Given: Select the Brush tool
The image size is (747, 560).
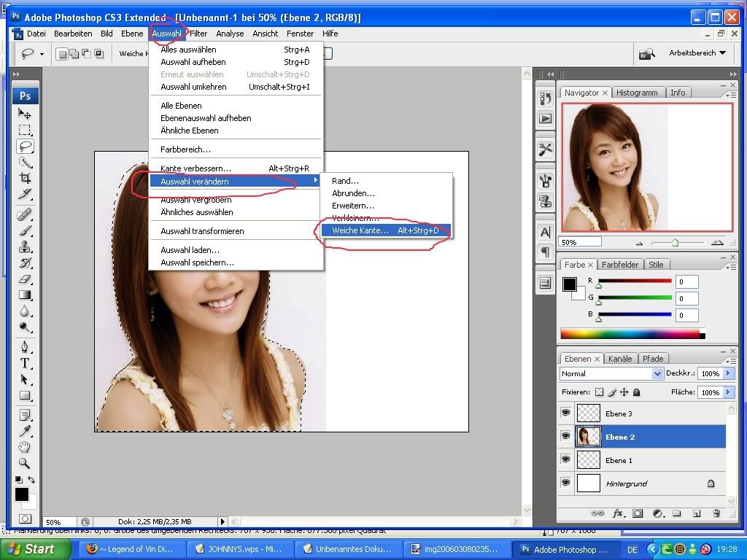Looking at the screenshot, I should [x=25, y=231].
